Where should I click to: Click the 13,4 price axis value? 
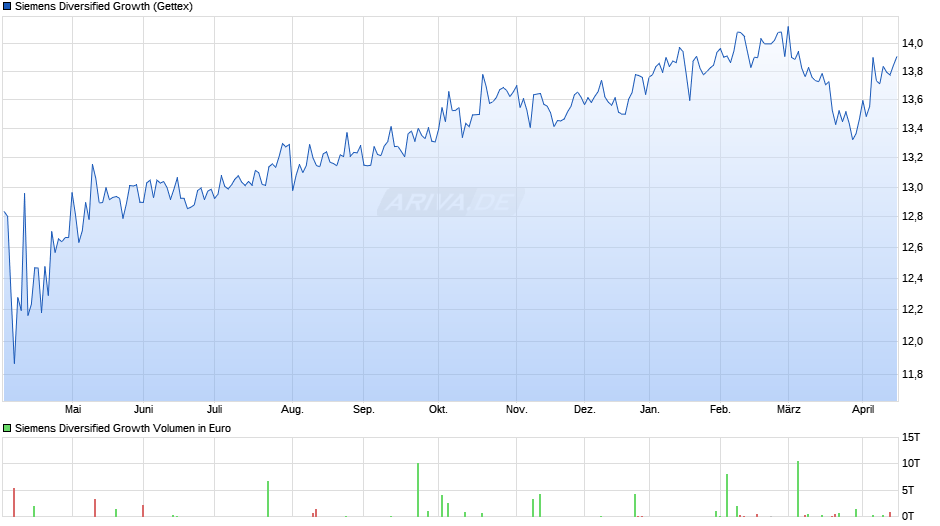pyautogui.click(x=912, y=128)
